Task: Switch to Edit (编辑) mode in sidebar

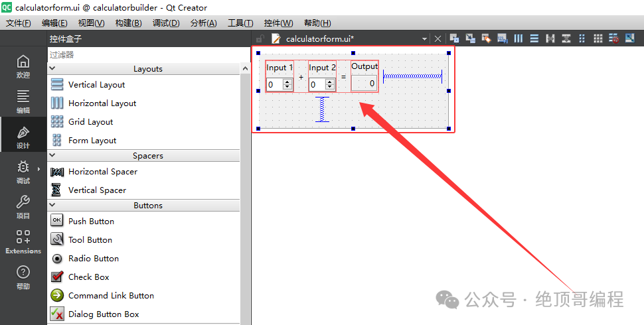Action: 23,101
